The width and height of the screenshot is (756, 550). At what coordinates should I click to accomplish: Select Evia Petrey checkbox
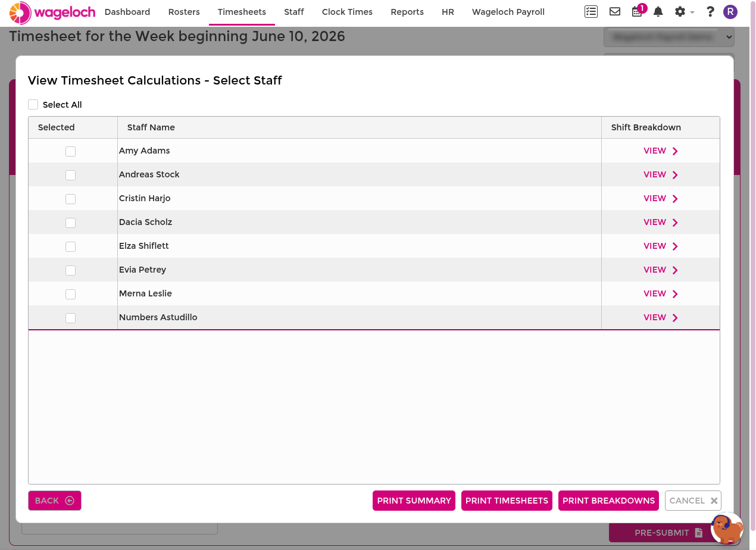[x=70, y=270]
